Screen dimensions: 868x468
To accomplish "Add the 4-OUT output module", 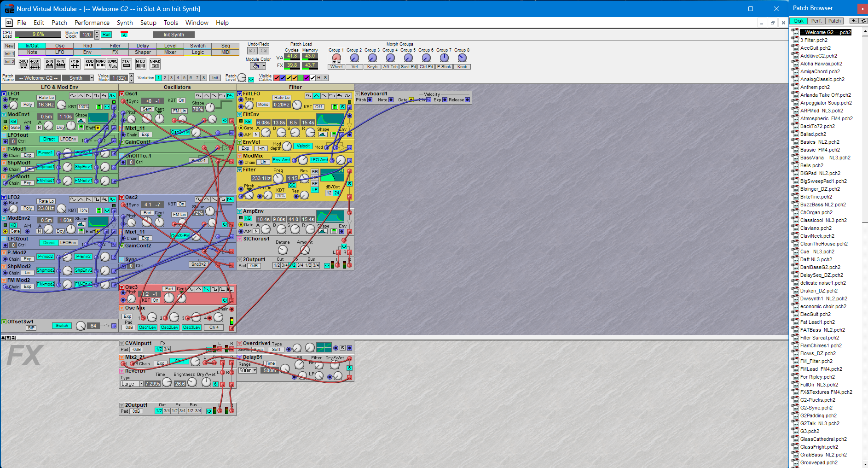I will click(x=35, y=64).
